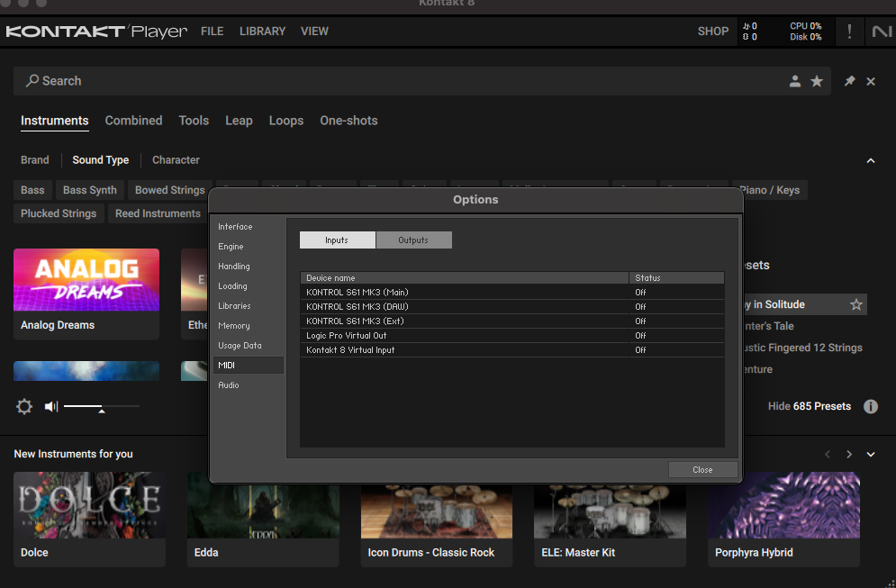
Task: Toggle the Plucked Strings tag filter
Action: point(59,213)
